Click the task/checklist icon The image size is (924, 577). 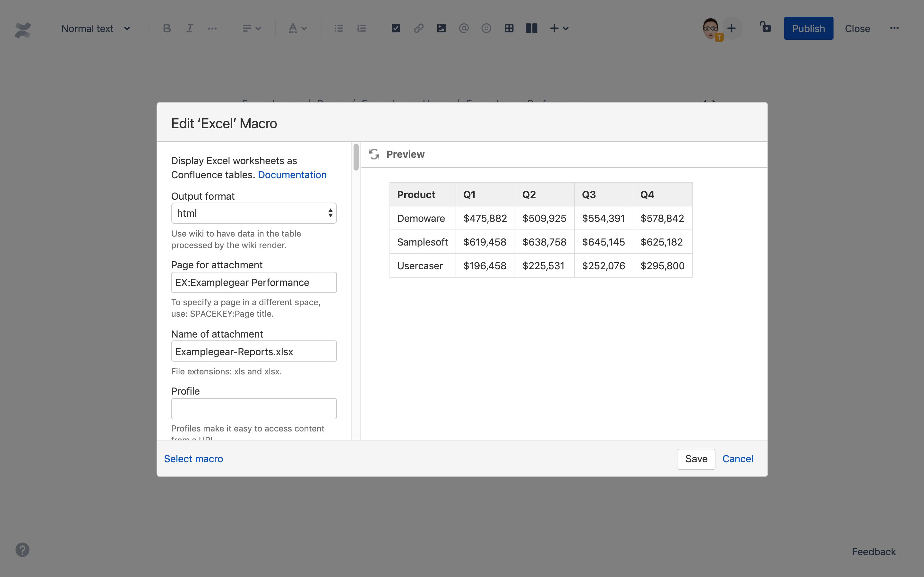[x=395, y=28]
